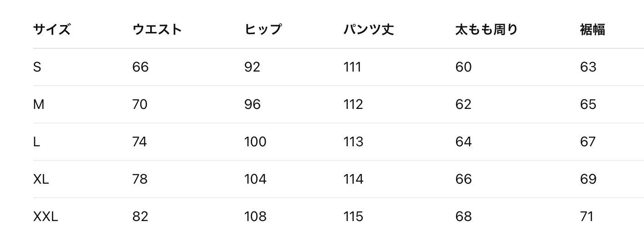644x242 pixels.
Task: Click the 裾幅 column header
Action: click(592, 30)
